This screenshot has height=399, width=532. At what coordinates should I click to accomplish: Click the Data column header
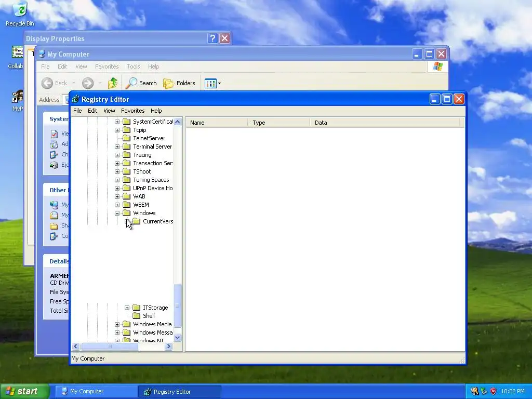(x=385, y=123)
